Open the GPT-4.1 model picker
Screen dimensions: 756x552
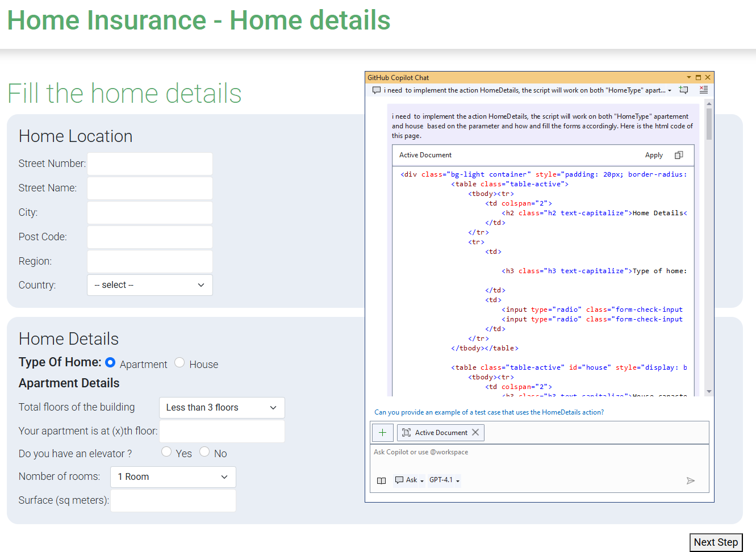[x=444, y=480]
